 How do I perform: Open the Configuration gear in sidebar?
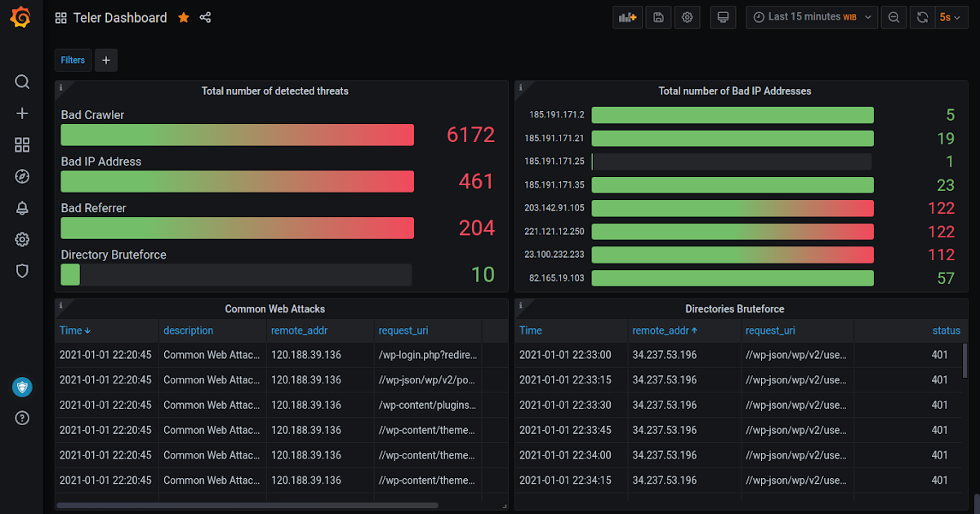tap(22, 239)
